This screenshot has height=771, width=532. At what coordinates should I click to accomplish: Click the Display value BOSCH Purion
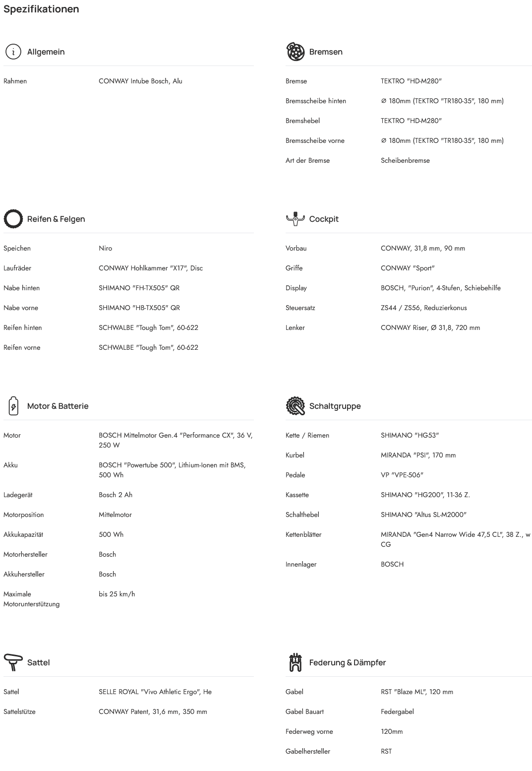440,288
